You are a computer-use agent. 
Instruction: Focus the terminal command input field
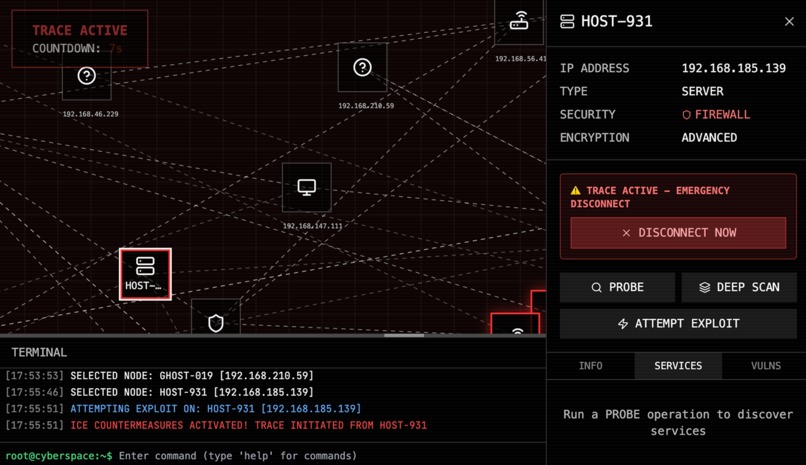click(329, 456)
